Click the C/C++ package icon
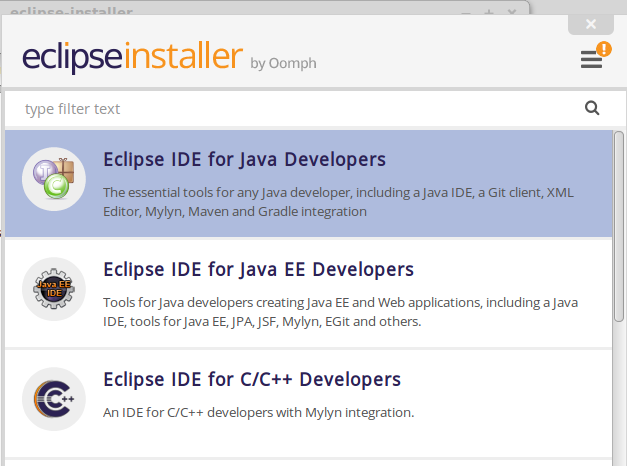 click(x=54, y=399)
